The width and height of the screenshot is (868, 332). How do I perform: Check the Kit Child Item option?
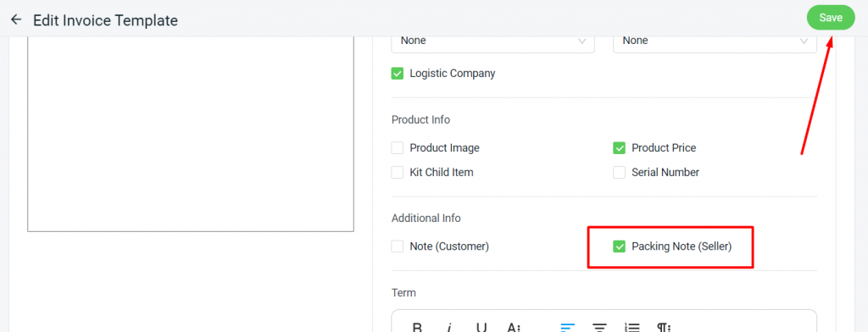tap(398, 173)
